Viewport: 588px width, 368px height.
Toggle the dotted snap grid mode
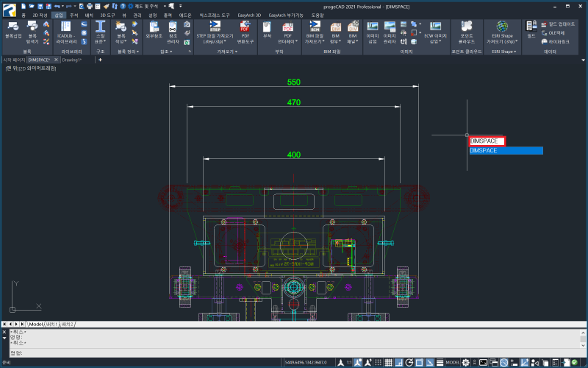pos(379,362)
